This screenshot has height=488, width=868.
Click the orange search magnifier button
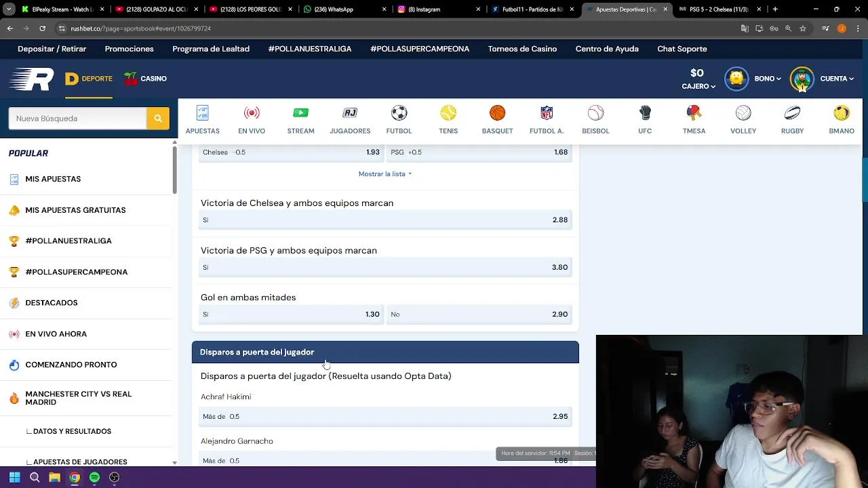(x=157, y=118)
